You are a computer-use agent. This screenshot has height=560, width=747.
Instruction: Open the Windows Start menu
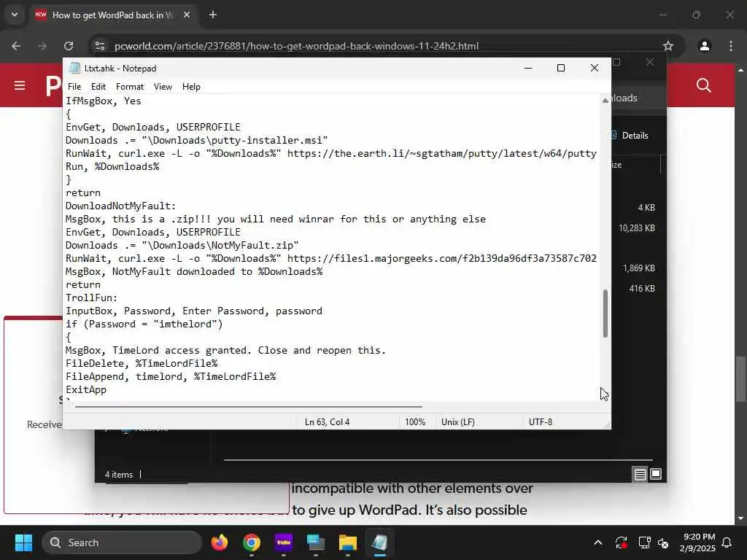(x=23, y=542)
